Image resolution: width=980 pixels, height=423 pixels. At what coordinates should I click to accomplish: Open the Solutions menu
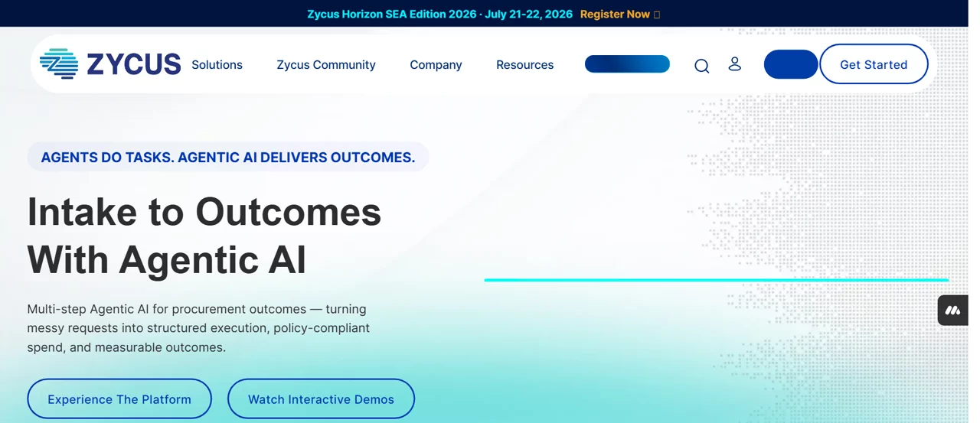[x=217, y=65]
